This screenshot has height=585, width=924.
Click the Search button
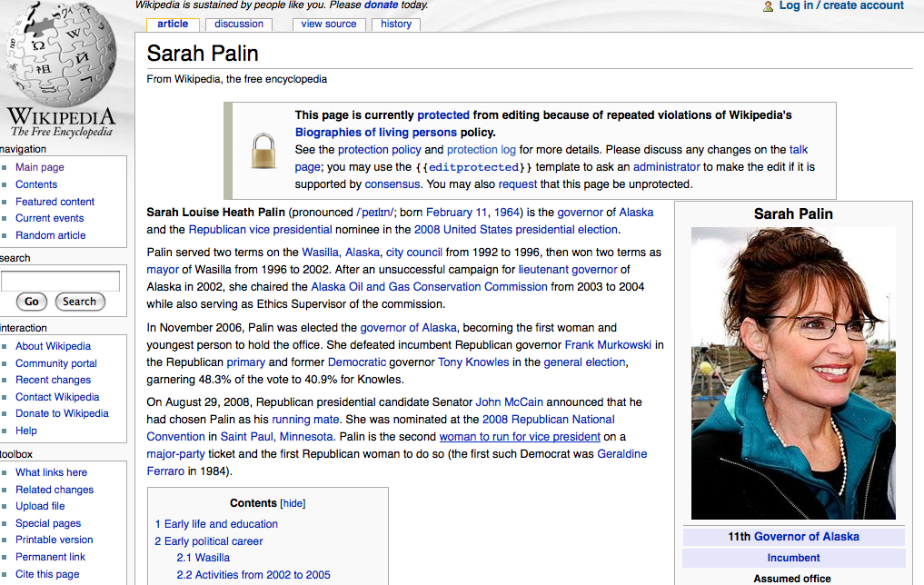coord(80,302)
